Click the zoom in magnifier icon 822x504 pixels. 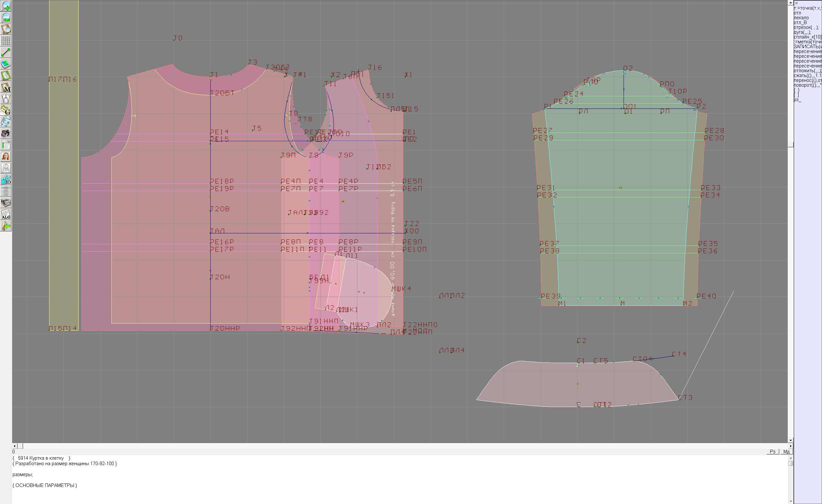(6, 6)
